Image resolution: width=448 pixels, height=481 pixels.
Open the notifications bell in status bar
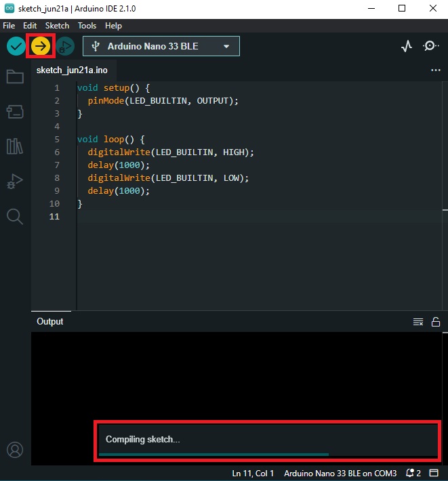413,473
